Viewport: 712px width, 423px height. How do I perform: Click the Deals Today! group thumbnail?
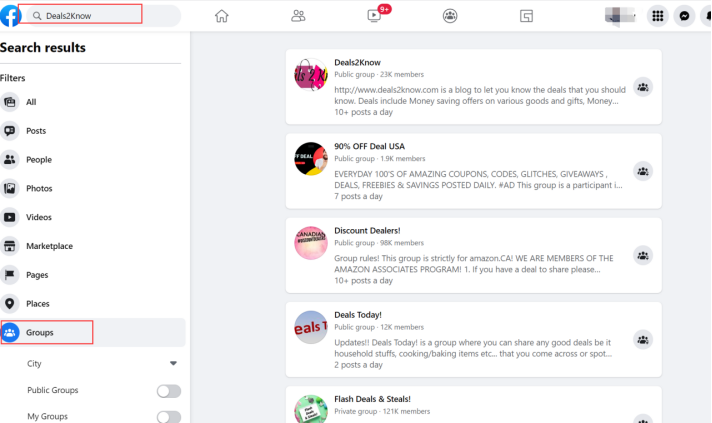311,327
